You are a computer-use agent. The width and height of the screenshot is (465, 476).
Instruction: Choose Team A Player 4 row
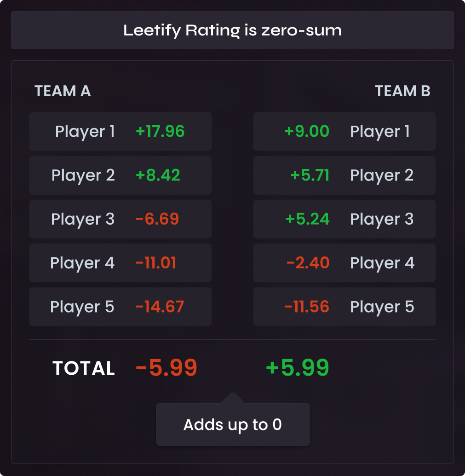coord(120,263)
